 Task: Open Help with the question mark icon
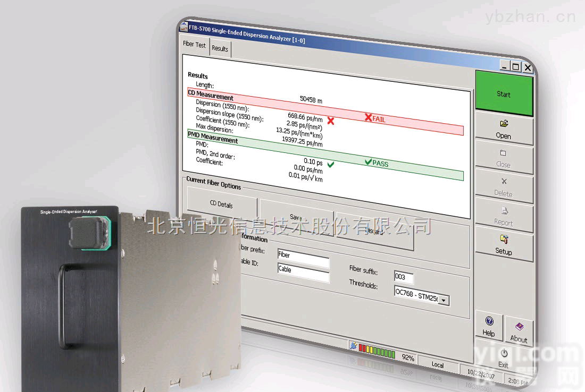(x=489, y=326)
